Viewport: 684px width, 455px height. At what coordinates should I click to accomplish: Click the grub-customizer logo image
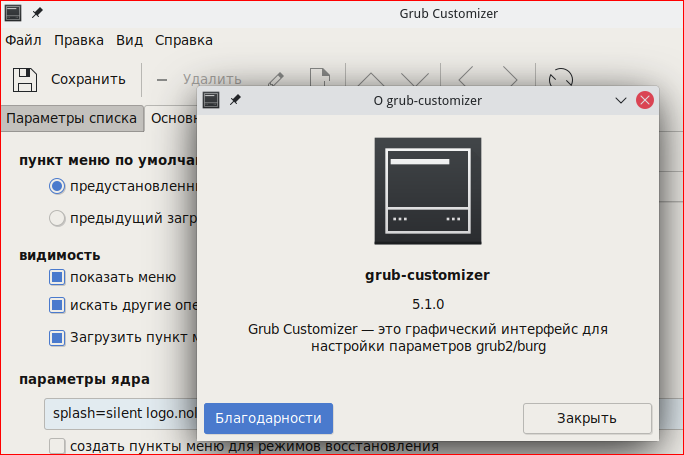[428, 191]
